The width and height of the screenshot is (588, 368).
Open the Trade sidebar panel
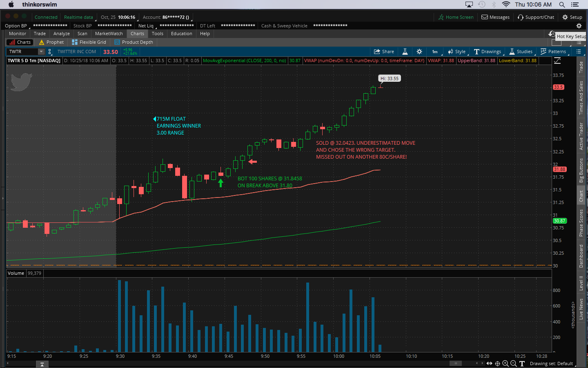581,67
